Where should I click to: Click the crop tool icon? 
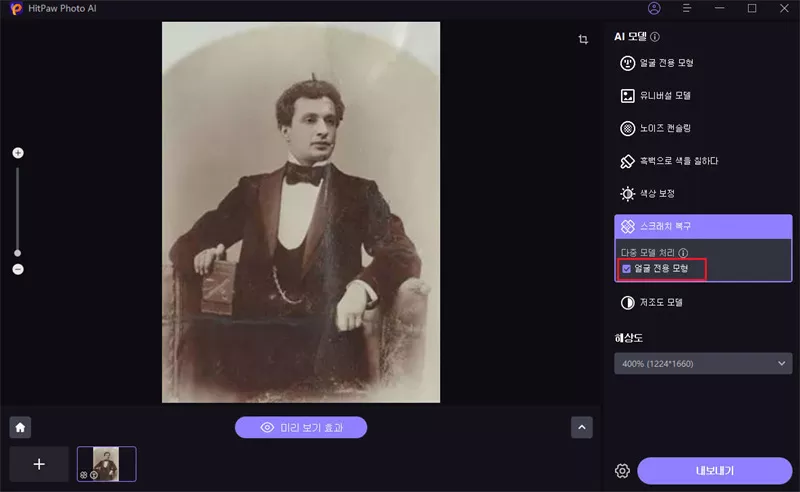click(x=583, y=40)
